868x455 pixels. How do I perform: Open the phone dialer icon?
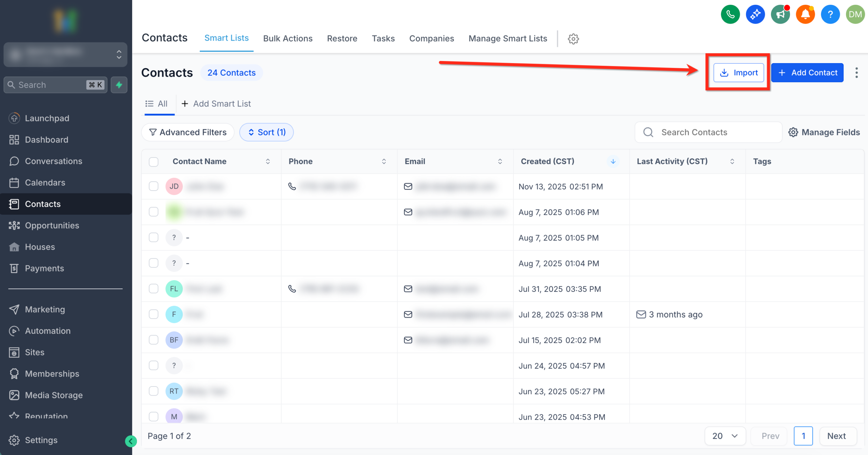730,14
